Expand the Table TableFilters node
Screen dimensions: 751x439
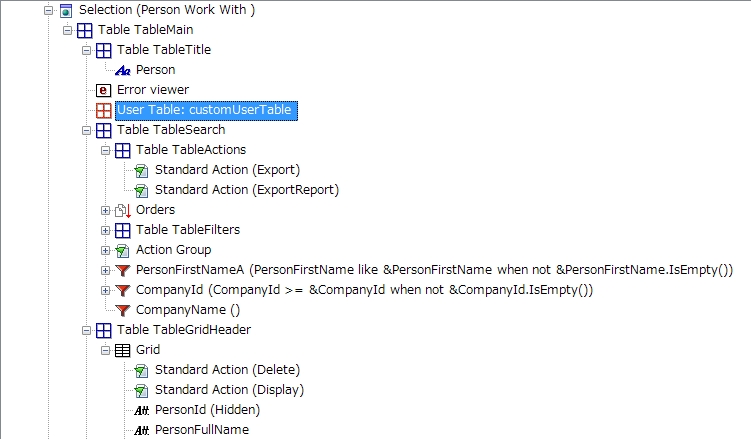tap(105, 230)
